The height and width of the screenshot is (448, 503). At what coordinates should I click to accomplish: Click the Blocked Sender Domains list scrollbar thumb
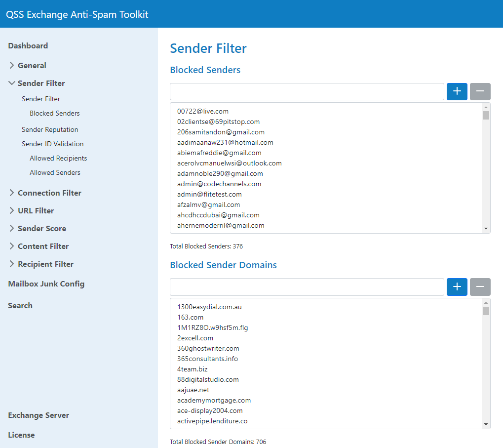(x=486, y=311)
